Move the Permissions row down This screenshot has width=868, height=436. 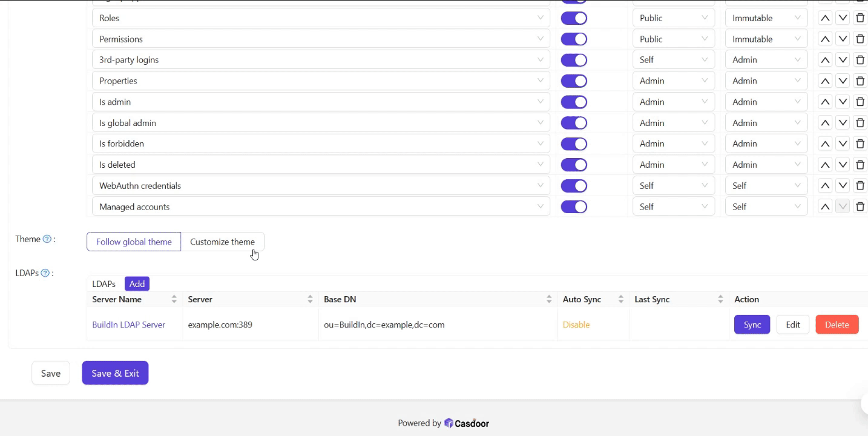tap(842, 39)
